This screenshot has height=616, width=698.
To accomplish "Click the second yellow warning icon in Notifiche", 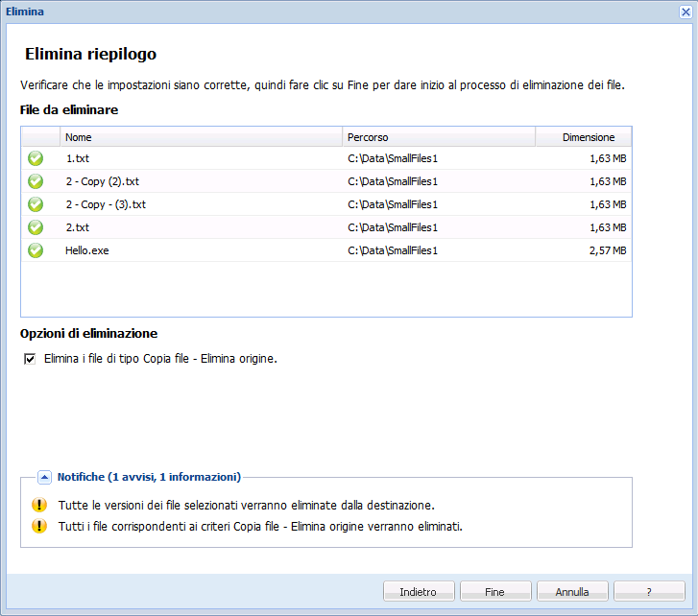I will (x=38, y=526).
